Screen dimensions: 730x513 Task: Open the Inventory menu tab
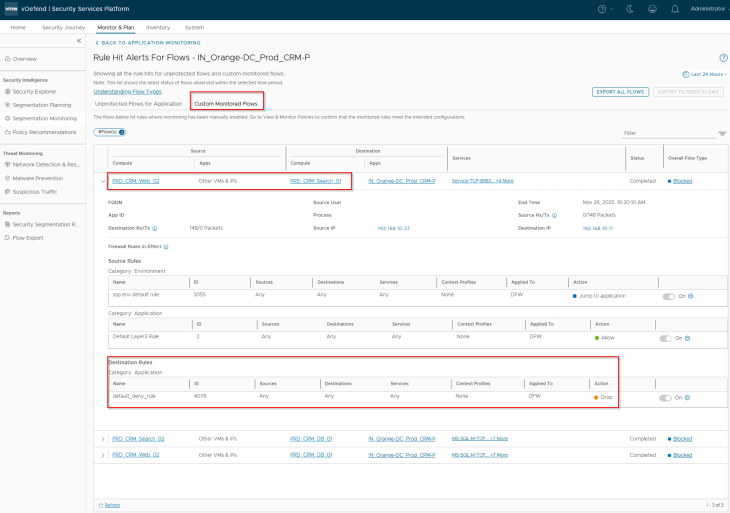158,27
